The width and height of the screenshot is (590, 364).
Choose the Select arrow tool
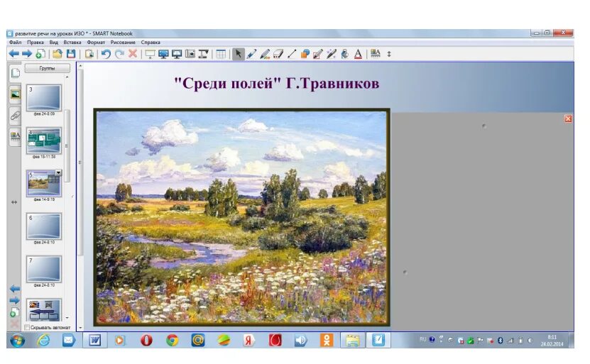click(238, 54)
